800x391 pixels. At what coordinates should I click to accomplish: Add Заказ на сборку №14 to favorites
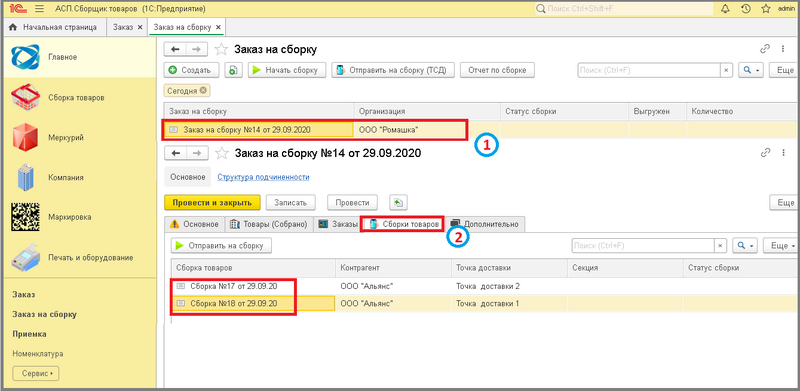click(221, 153)
